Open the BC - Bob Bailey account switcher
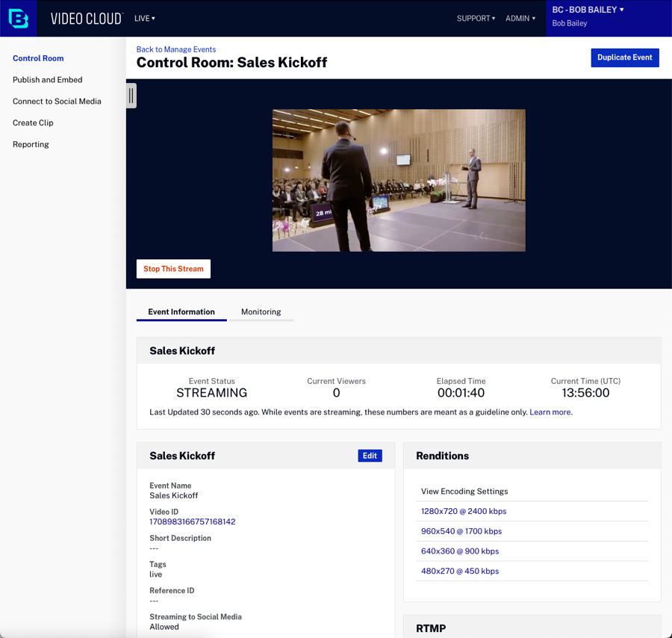 pyautogui.click(x=588, y=10)
